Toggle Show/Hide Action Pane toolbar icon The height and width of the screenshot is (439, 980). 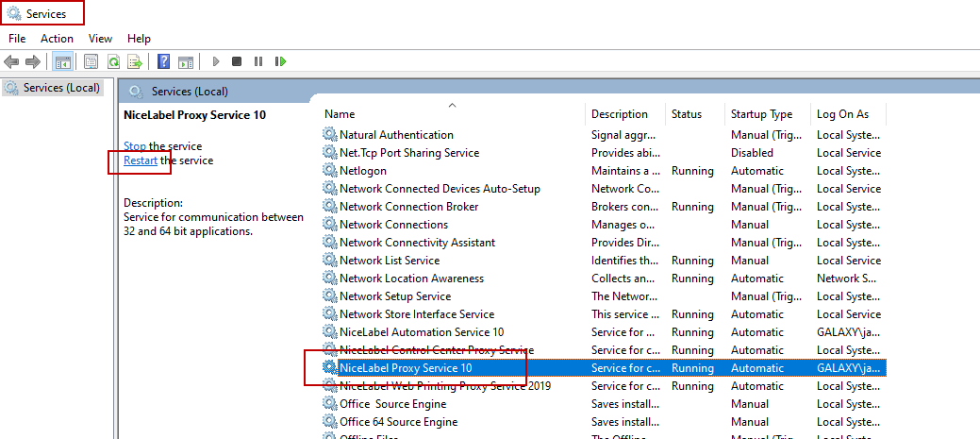(x=185, y=61)
